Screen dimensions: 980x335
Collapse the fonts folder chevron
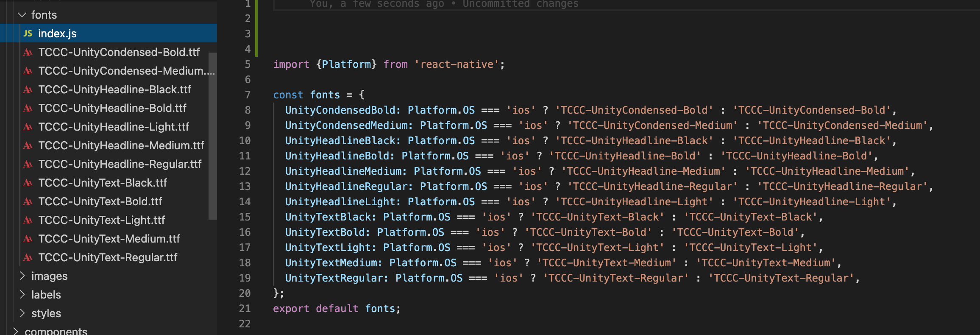pos(22,15)
